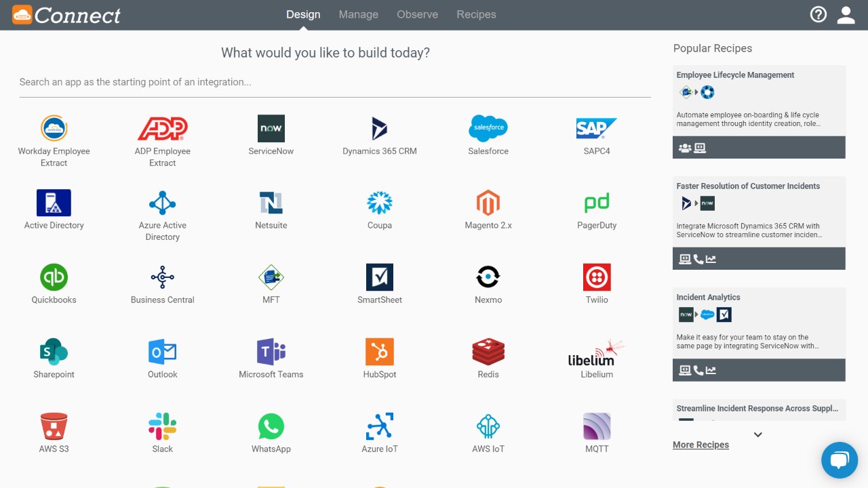Screen dimensions: 868x488
Task: Open the Recipes tab
Action: click(x=476, y=14)
